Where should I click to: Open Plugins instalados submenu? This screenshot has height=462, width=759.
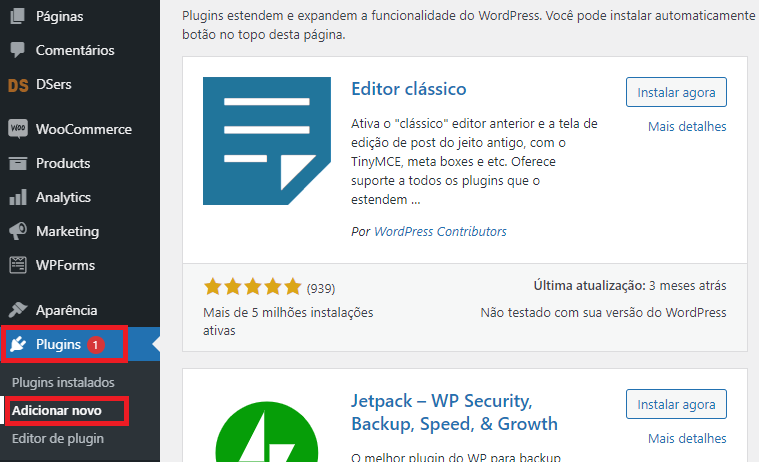click(63, 383)
